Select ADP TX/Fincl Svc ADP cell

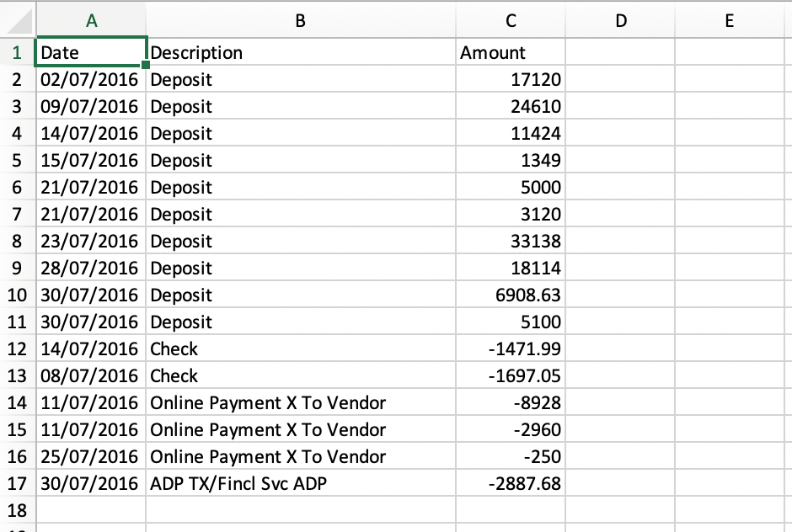point(301,483)
